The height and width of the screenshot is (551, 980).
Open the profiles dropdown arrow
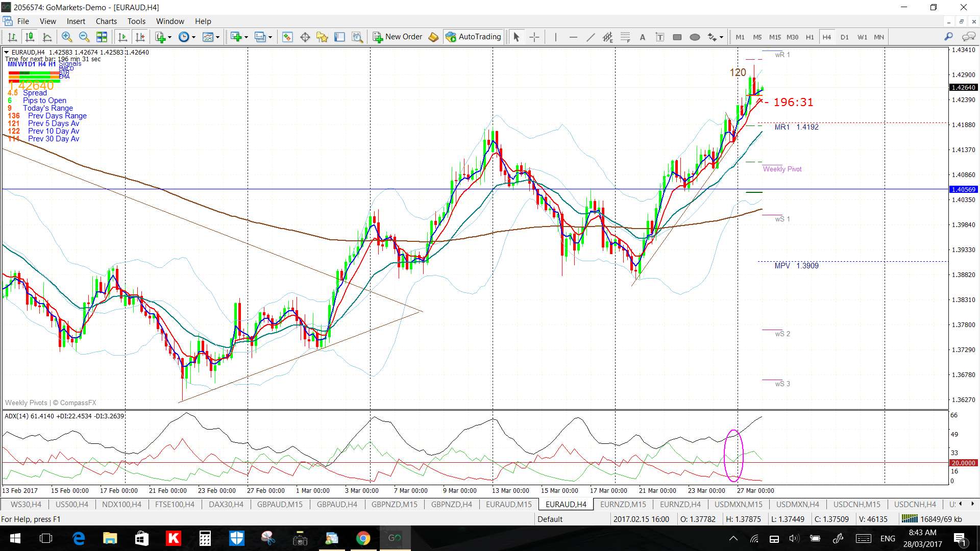271,37
